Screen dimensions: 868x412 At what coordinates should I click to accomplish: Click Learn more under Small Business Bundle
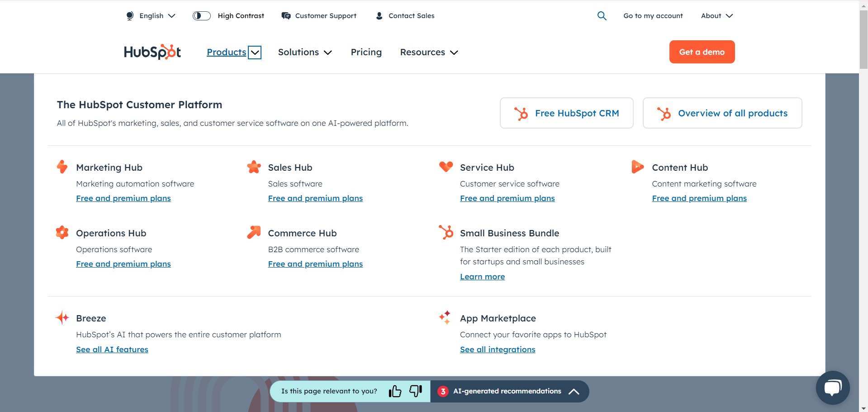pyautogui.click(x=482, y=277)
